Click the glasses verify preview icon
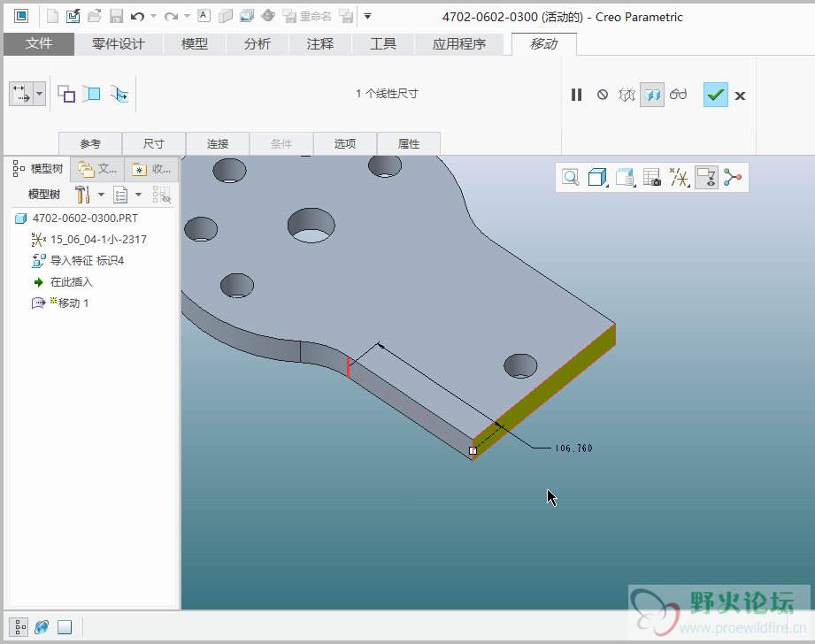The width and height of the screenshot is (815, 644). point(678,94)
